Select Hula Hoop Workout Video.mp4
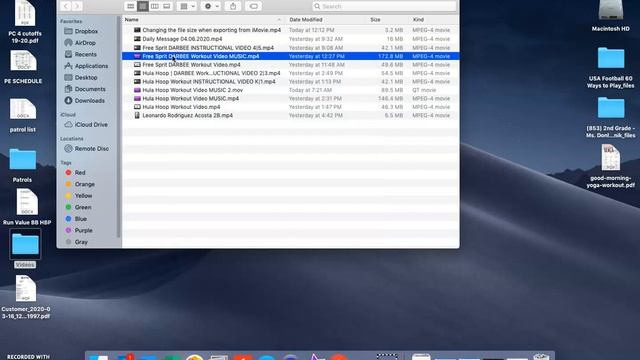The image size is (640, 360). (290, 107)
